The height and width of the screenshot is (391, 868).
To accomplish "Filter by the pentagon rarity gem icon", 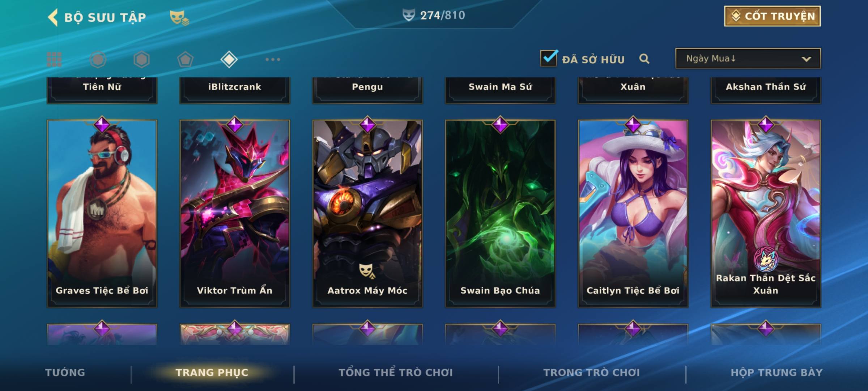I will (185, 59).
